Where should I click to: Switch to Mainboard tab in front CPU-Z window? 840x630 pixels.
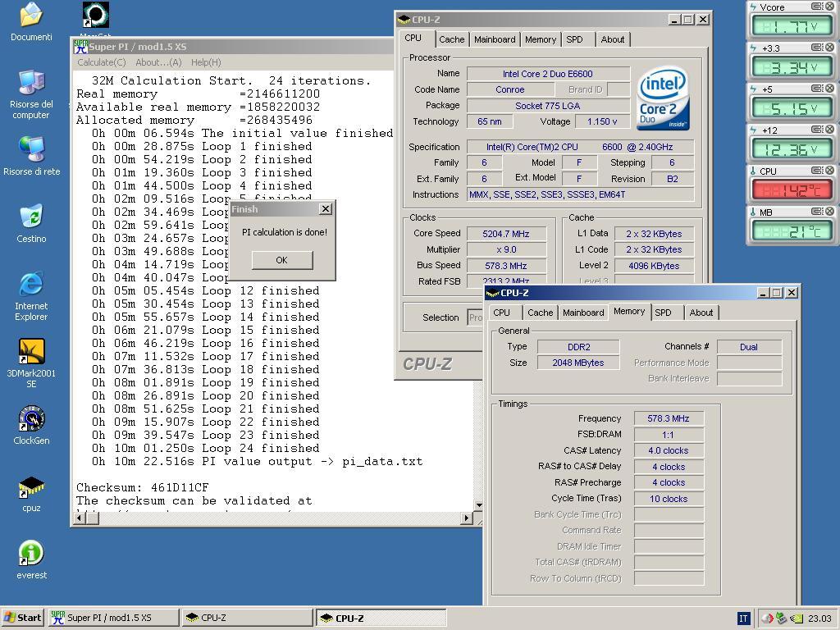pyautogui.click(x=583, y=313)
